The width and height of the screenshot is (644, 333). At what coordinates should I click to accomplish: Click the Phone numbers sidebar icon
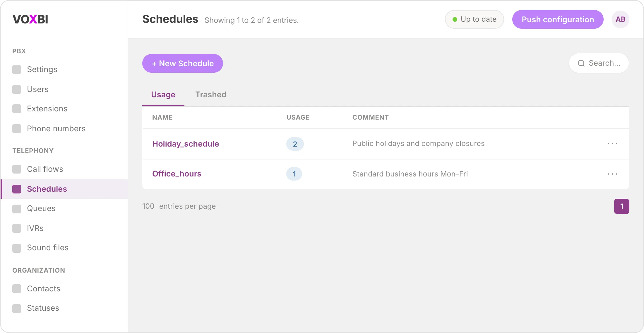(17, 129)
